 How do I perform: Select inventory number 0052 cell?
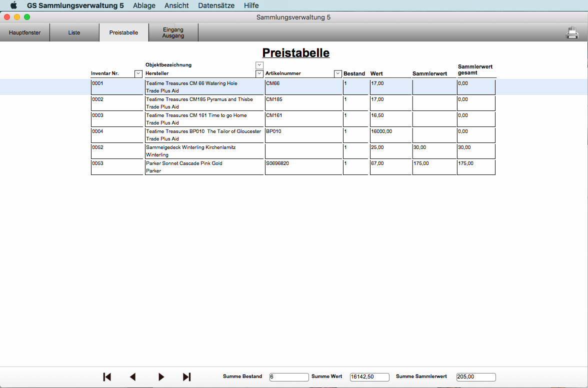116,151
